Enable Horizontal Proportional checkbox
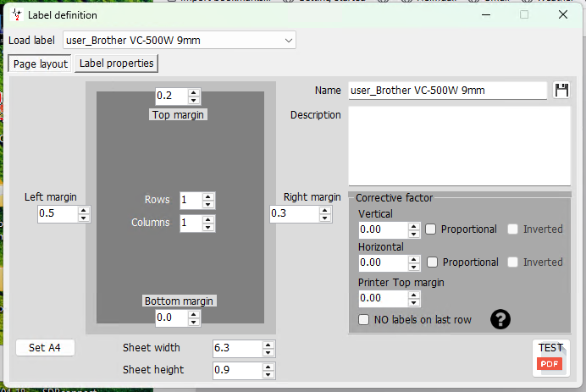This screenshot has width=586, height=392. click(432, 262)
